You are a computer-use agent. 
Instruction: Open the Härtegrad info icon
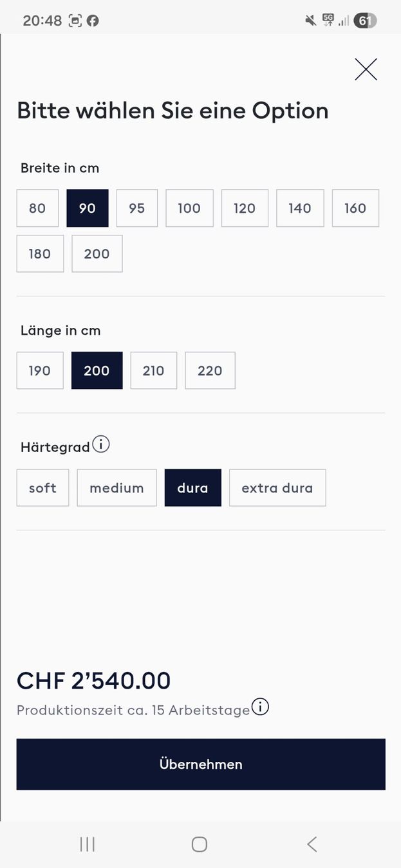click(x=101, y=444)
